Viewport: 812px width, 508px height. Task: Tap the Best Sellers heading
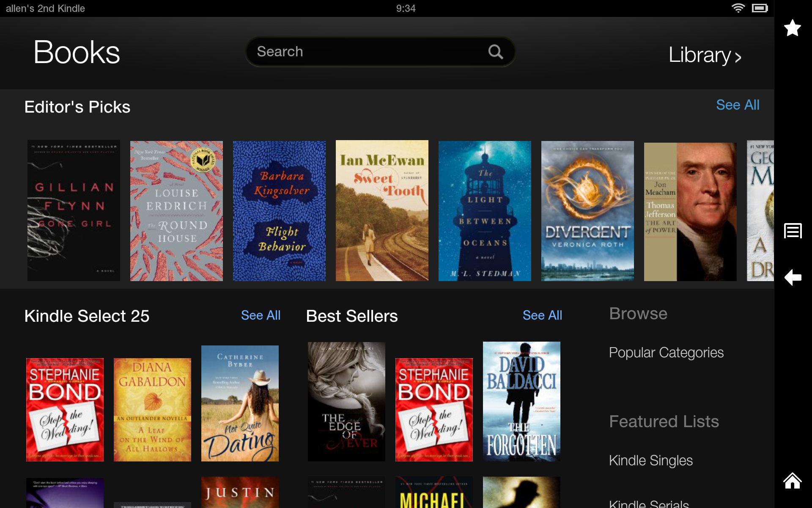pos(352,316)
